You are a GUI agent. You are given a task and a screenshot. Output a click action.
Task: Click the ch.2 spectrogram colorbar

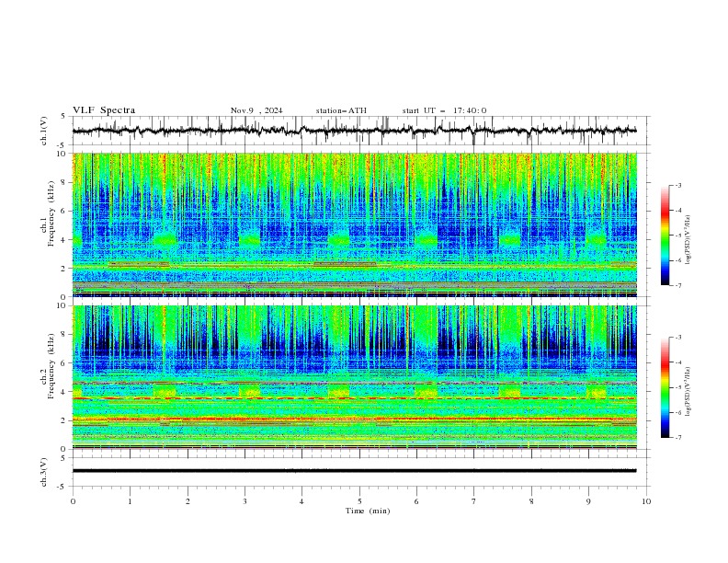(x=665, y=387)
